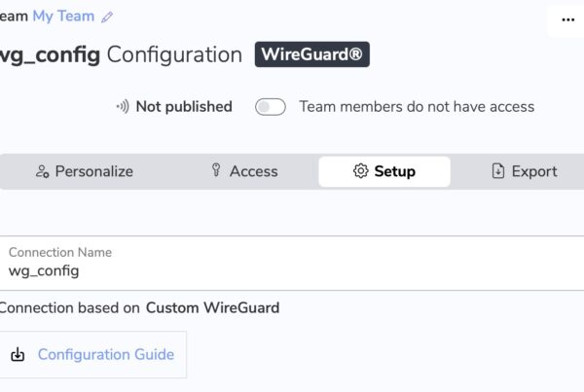Open the Configuration Guide link

tap(106, 354)
